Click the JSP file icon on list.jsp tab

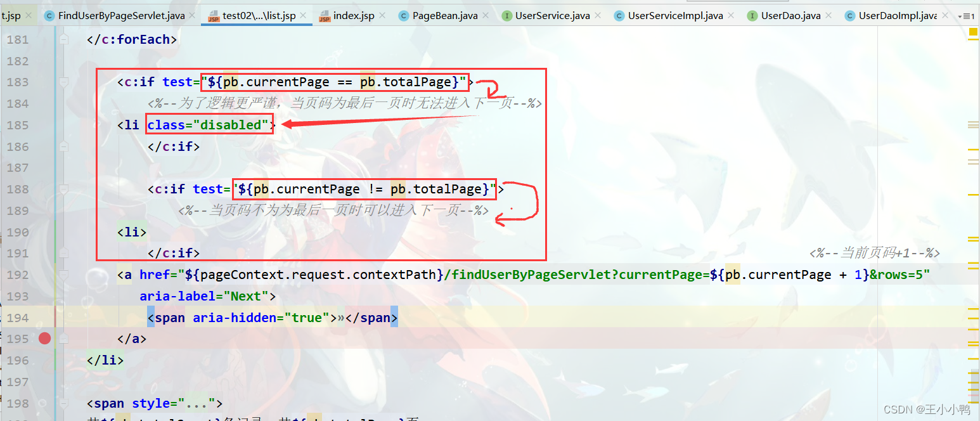coord(214,16)
